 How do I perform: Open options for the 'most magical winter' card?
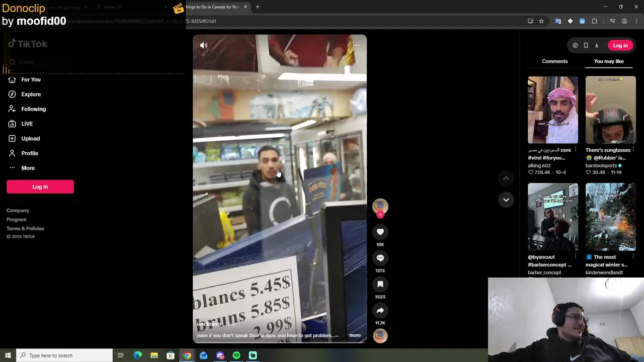633,257
